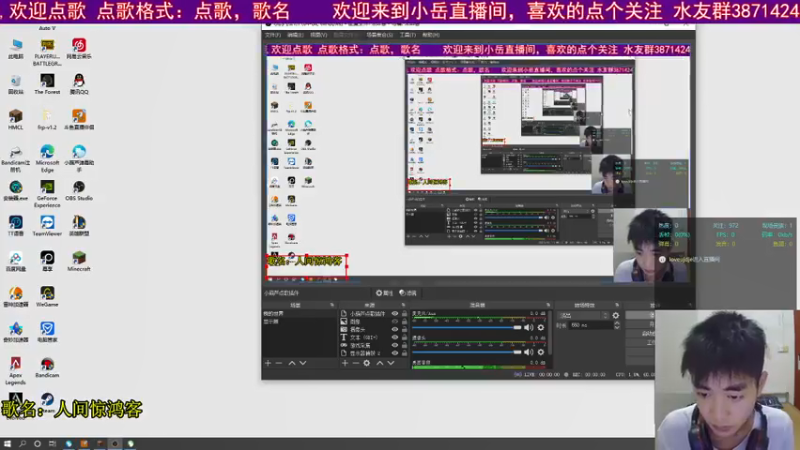
Task: Pop out the OBS scene transitions dock
Action: pos(617,305)
